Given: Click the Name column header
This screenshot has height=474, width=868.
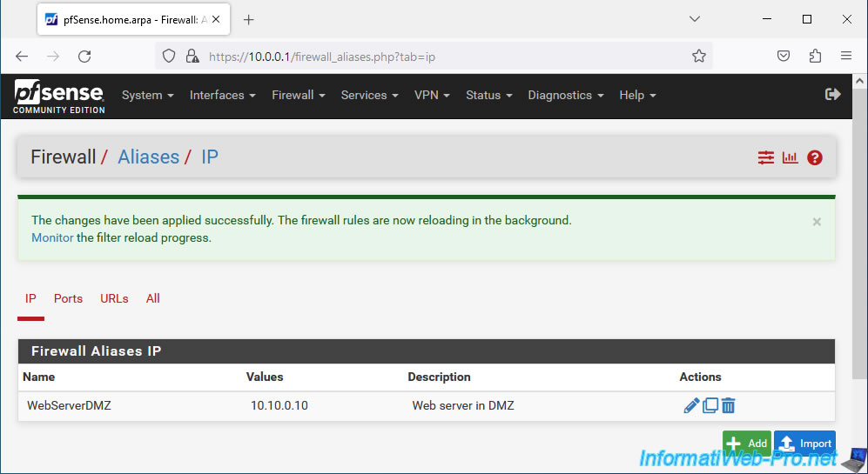Looking at the screenshot, I should pos(39,377).
